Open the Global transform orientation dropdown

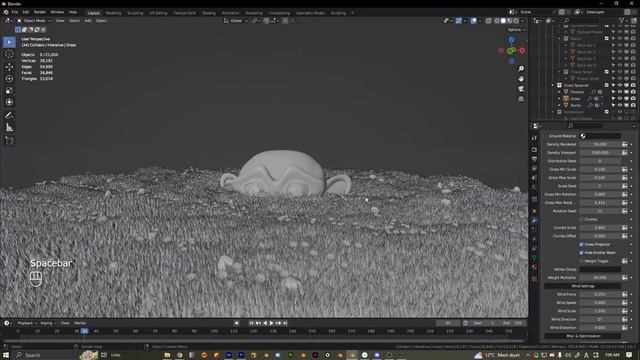click(236, 20)
